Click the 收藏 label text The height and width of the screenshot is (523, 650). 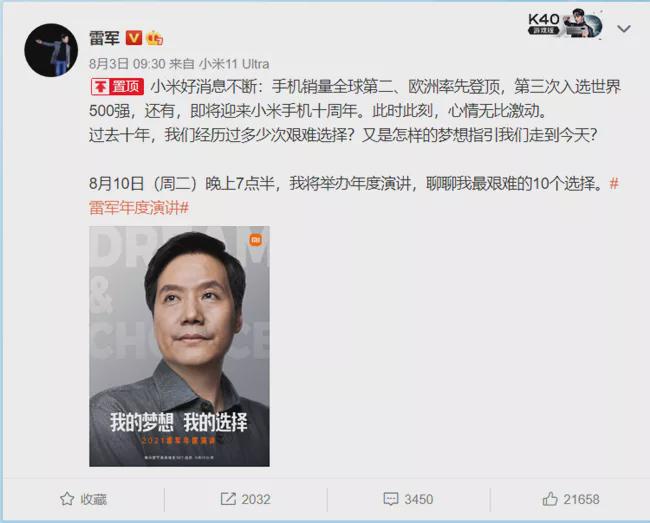pyautogui.click(x=94, y=499)
